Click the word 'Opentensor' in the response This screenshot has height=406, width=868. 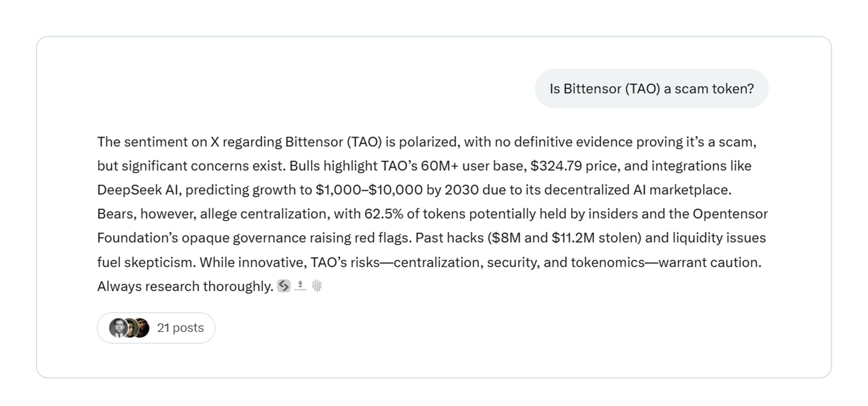pyautogui.click(x=730, y=214)
